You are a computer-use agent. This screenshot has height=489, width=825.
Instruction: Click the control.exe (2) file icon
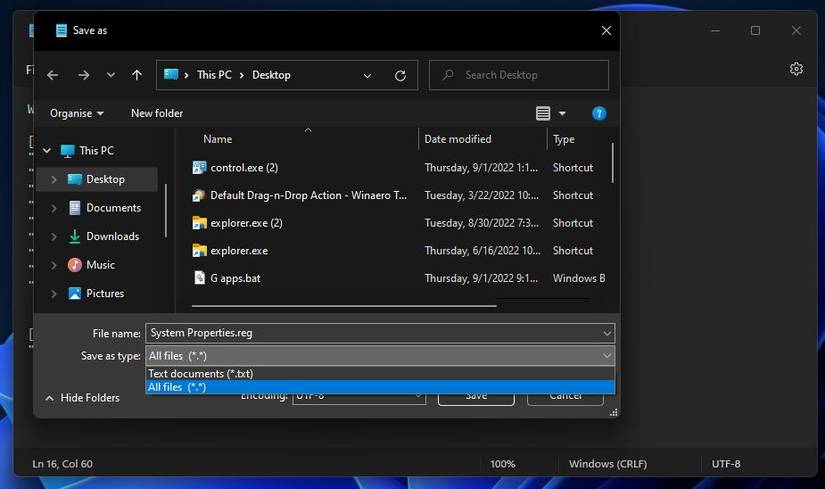point(199,167)
